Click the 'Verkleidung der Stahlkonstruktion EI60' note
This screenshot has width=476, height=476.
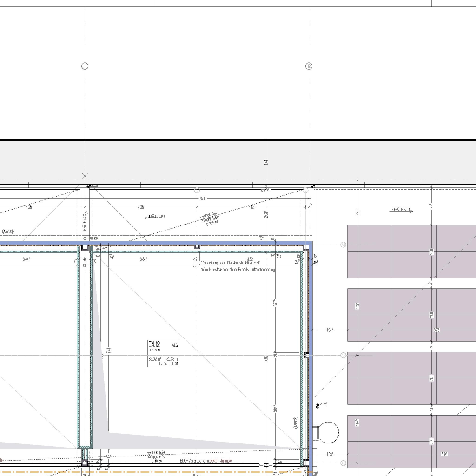pos(231,263)
